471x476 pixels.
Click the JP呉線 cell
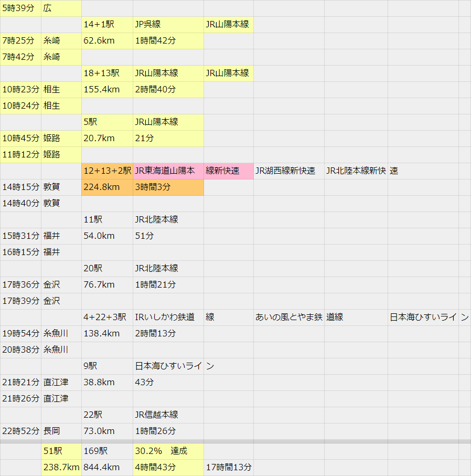[168, 25]
